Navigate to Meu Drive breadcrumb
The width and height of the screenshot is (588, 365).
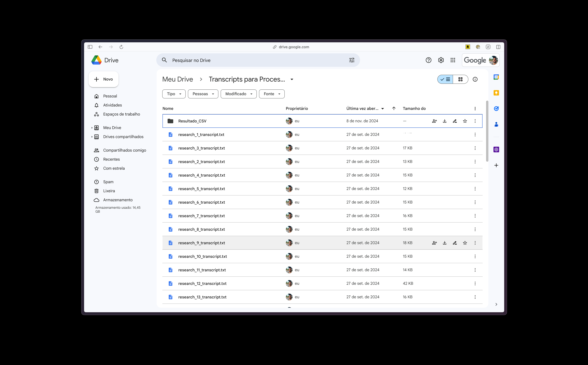177,79
